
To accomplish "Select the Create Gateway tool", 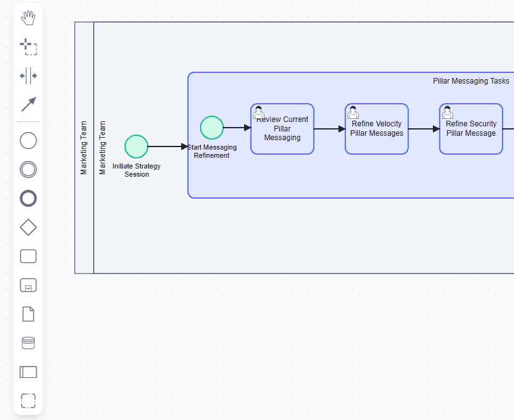I will pyautogui.click(x=28, y=227).
